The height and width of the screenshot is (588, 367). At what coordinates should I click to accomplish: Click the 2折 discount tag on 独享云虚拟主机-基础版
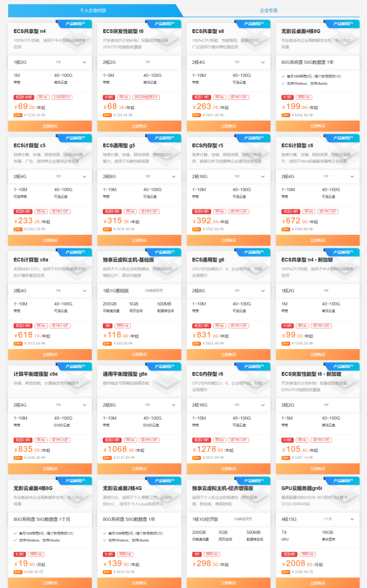[106, 325]
